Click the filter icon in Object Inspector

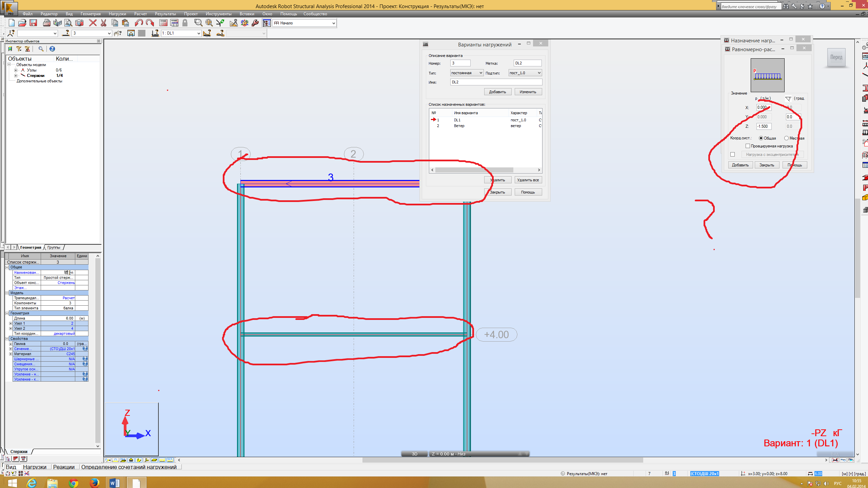[x=19, y=49]
